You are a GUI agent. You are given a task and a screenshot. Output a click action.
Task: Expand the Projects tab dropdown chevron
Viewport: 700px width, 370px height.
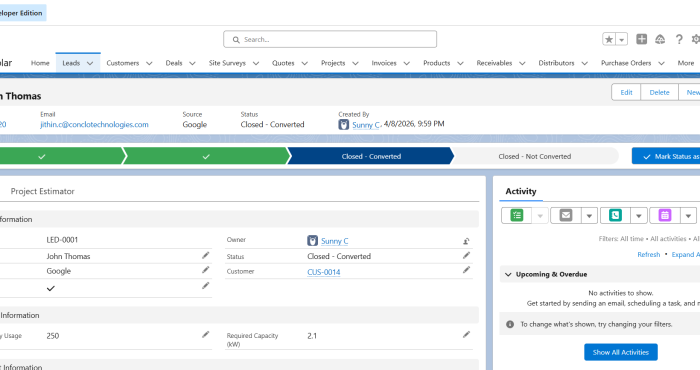(x=355, y=63)
